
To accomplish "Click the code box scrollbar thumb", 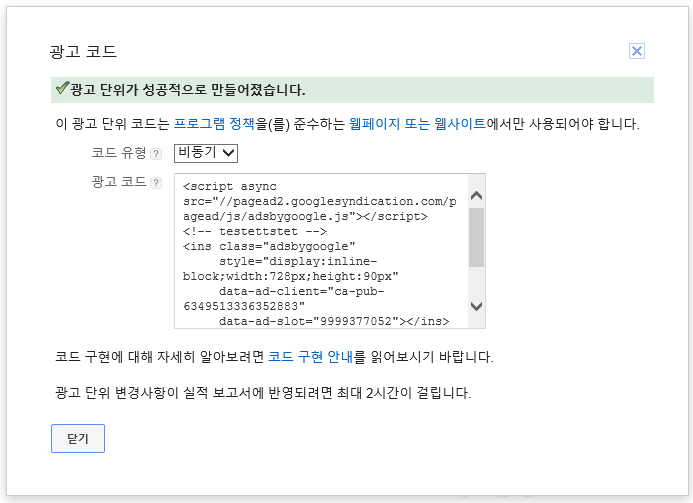I will pyautogui.click(x=476, y=238).
